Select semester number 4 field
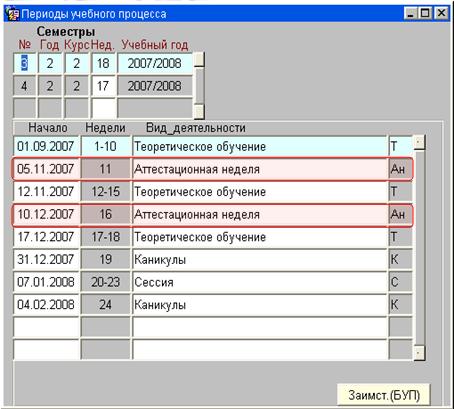This screenshot has width=454, height=409. pyautogui.click(x=24, y=86)
